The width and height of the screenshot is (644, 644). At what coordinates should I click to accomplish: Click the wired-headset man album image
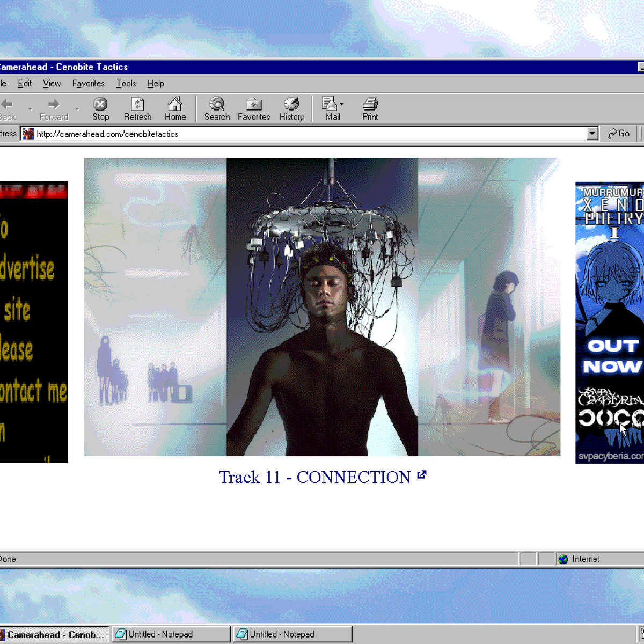[x=322, y=307]
